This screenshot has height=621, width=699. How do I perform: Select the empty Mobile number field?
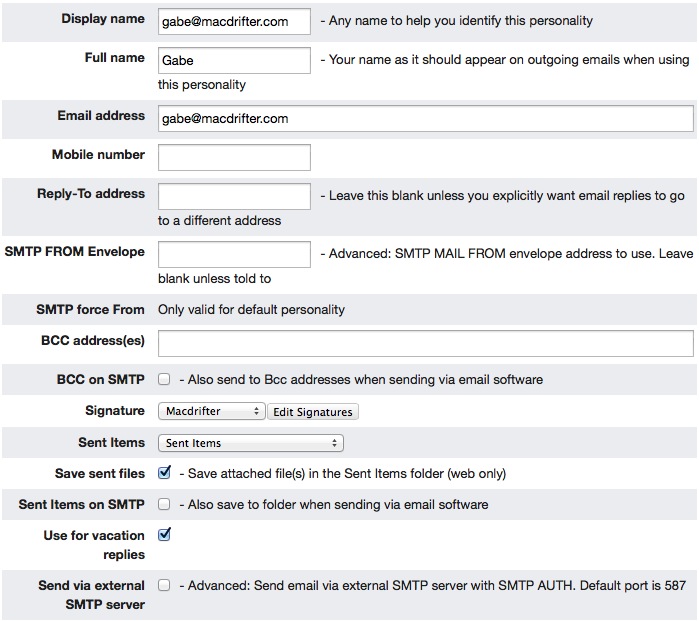click(x=234, y=157)
